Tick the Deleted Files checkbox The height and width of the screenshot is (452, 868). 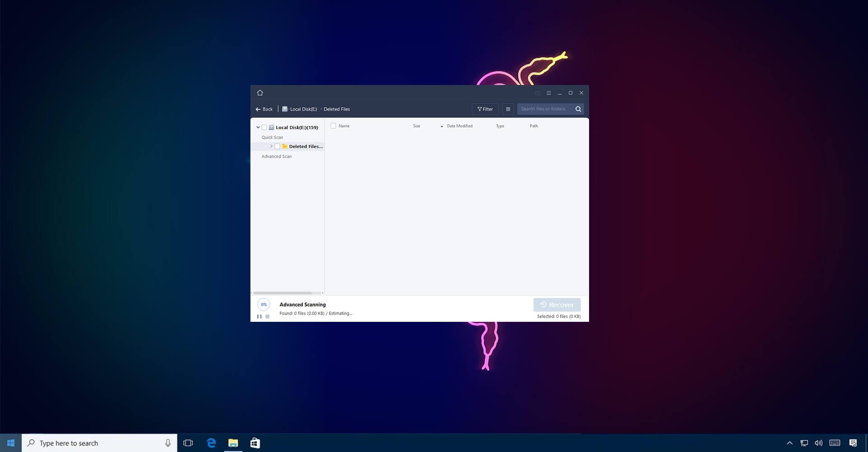pos(277,146)
